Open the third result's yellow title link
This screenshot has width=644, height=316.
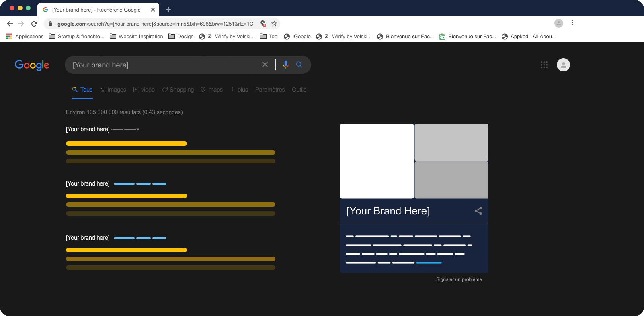click(126, 250)
